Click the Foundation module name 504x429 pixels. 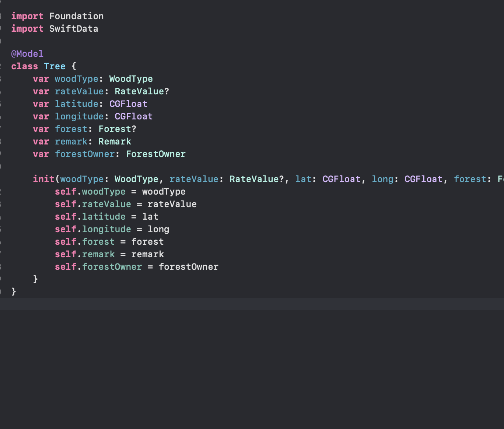76,16
